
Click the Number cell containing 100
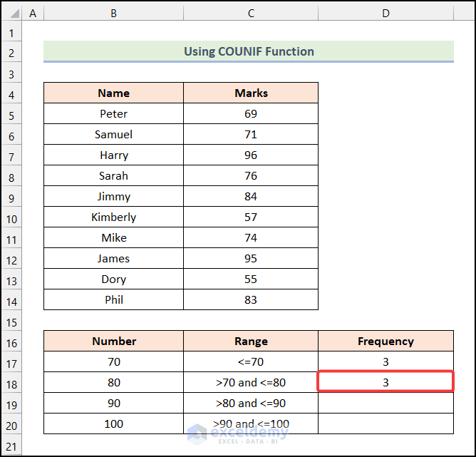(x=113, y=424)
